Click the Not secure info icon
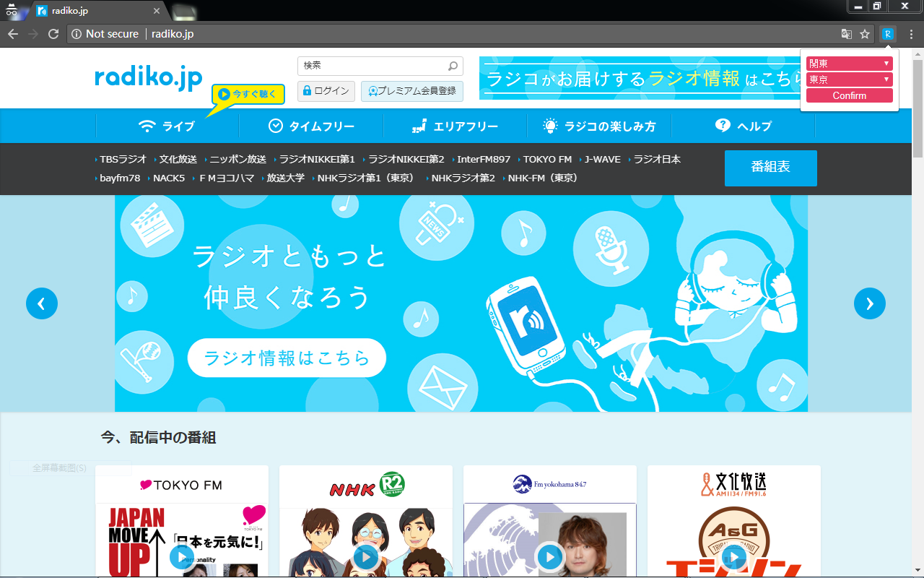924x578 pixels. tap(77, 34)
